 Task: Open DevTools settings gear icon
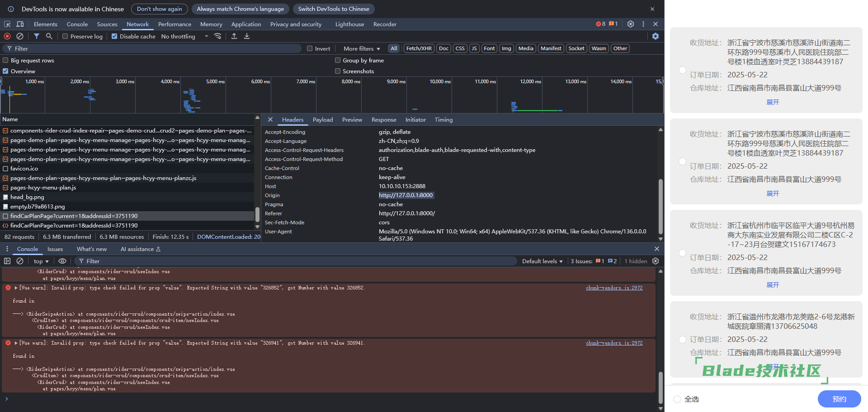coord(631,24)
